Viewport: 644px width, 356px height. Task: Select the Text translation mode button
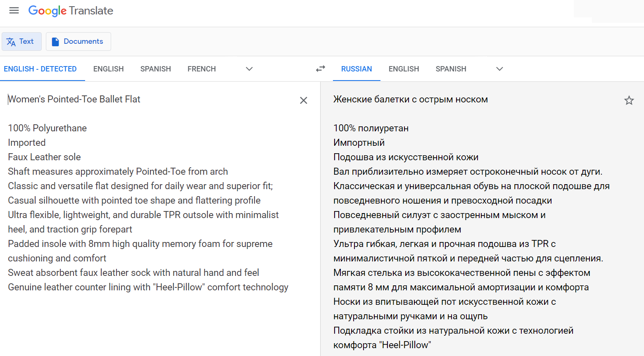21,41
